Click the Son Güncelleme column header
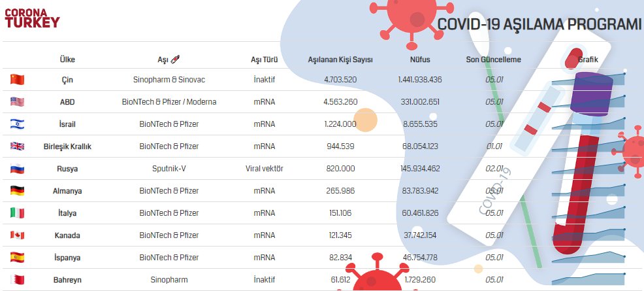This screenshot has height=291, width=644. [492, 60]
